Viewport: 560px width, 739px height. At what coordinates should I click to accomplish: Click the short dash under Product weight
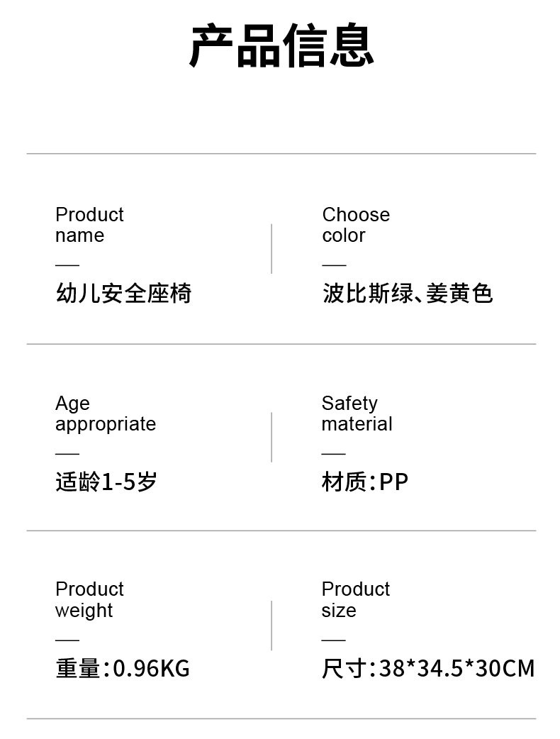(67, 640)
